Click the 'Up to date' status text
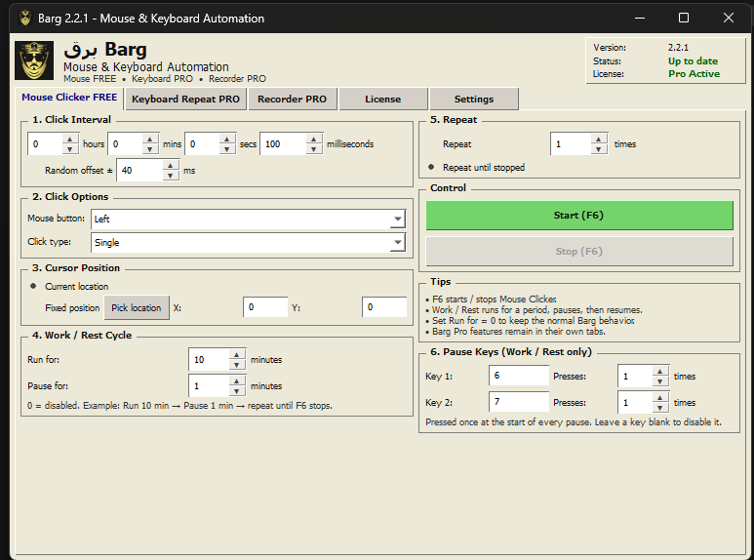The height and width of the screenshot is (560, 754). point(693,61)
